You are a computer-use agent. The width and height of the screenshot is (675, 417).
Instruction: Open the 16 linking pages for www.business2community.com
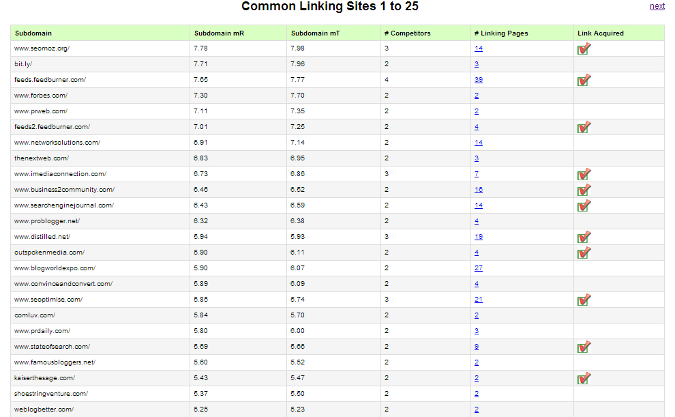click(x=479, y=190)
